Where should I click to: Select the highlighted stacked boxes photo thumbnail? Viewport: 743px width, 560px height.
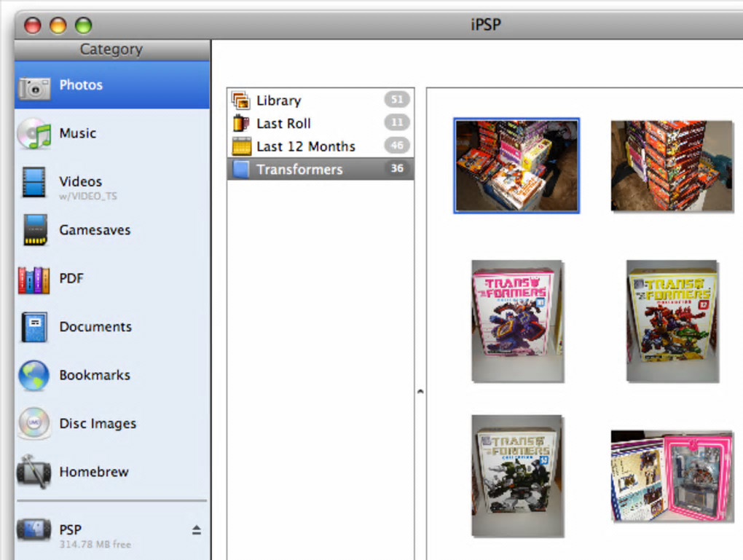click(x=516, y=166)
